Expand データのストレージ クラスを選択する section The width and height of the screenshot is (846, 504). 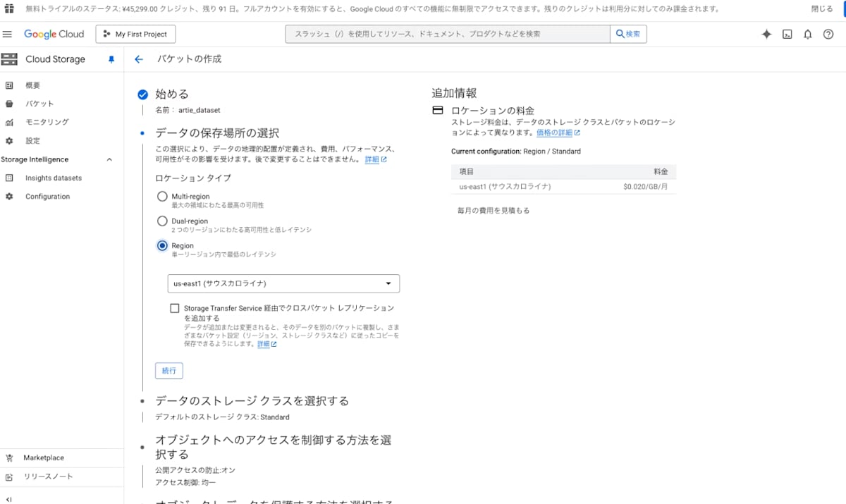pyautogui.click(x=252, y=401)
